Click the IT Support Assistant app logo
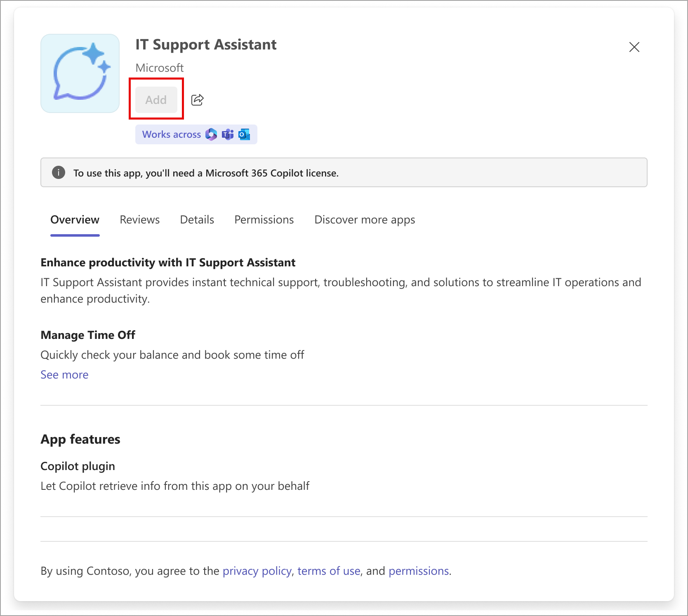688x616 pixels. click(80, 73)
